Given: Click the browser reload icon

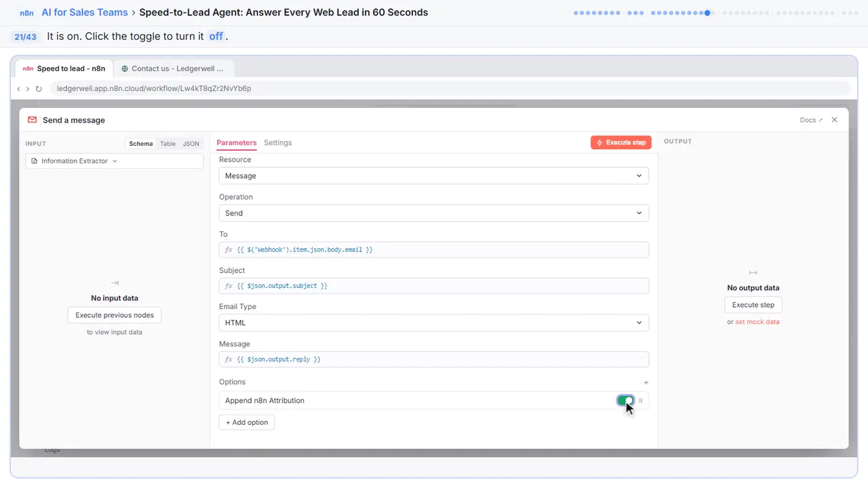Looking at the screenshot, I should click(39, 89).
